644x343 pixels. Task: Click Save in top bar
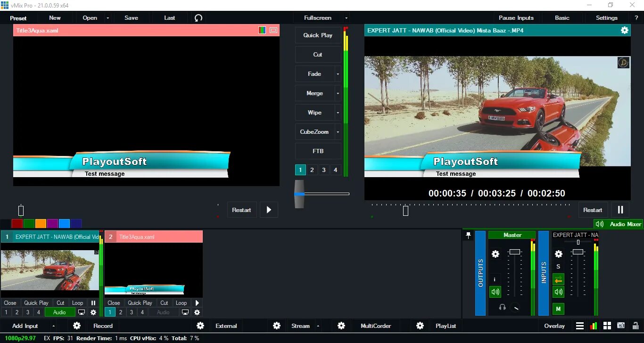coord(131,18)
